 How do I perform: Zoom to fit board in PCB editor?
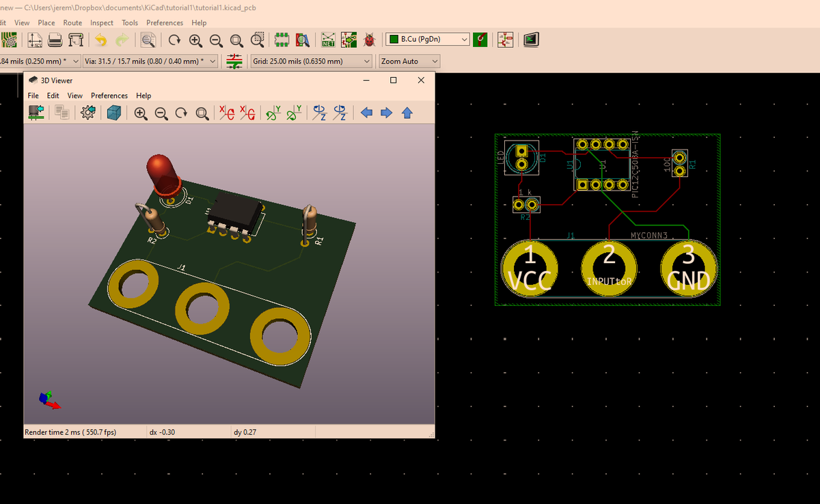click(236, 40)
